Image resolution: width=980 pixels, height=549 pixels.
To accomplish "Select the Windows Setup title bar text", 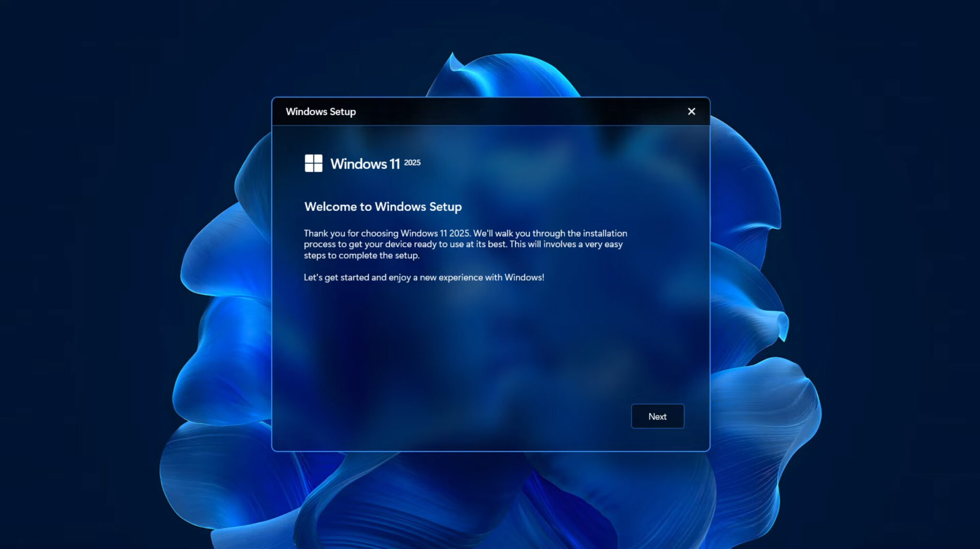I will coord(321,111).
